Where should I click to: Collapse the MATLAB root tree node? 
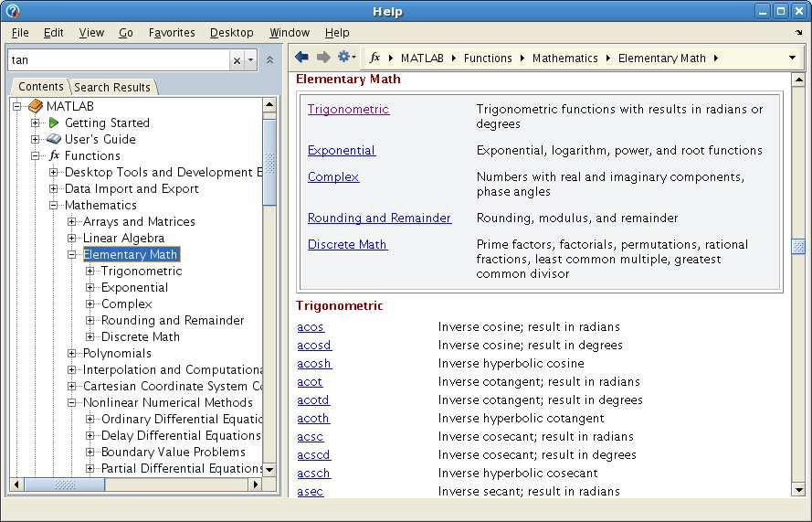(x=17, y=106)
